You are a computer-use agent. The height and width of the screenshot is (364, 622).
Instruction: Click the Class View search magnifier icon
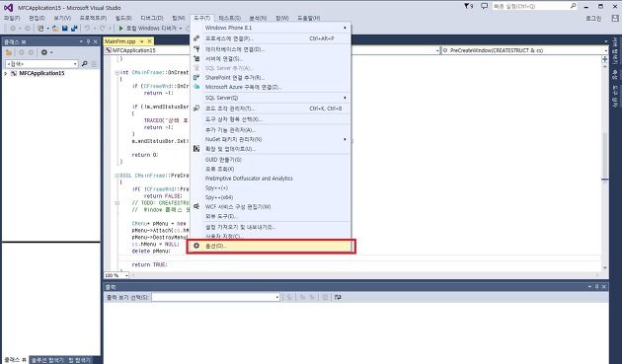[x=84, y=64]
